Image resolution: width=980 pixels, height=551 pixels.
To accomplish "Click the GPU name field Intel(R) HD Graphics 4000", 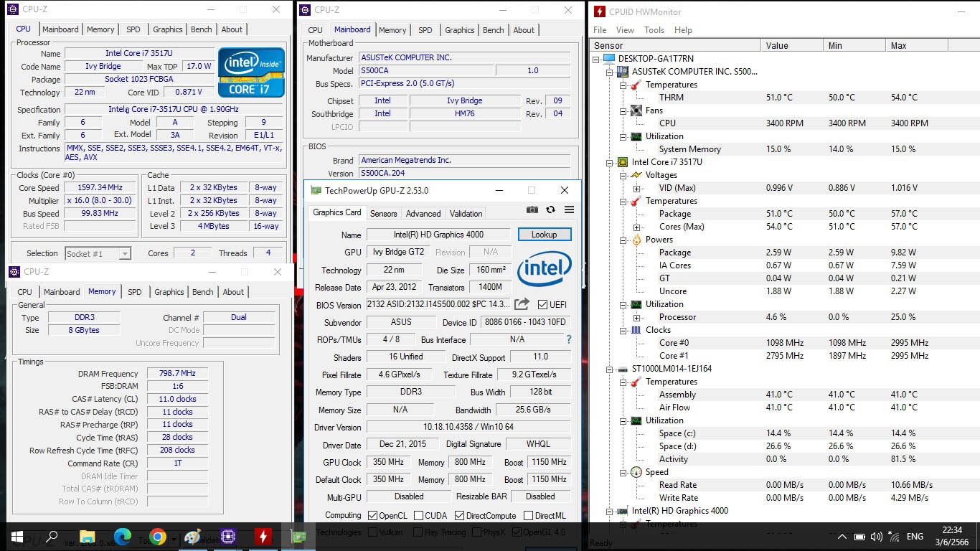I will (438, 235).
